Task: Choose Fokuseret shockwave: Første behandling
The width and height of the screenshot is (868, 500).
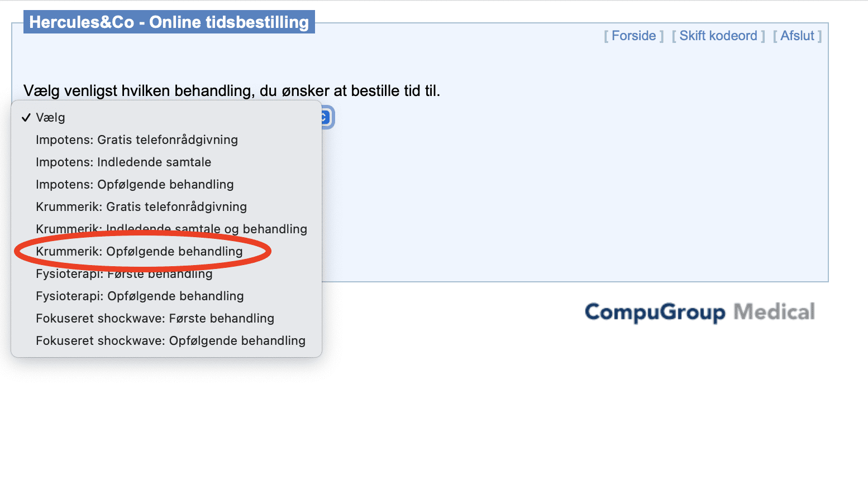Action: [x=166, y=318]
